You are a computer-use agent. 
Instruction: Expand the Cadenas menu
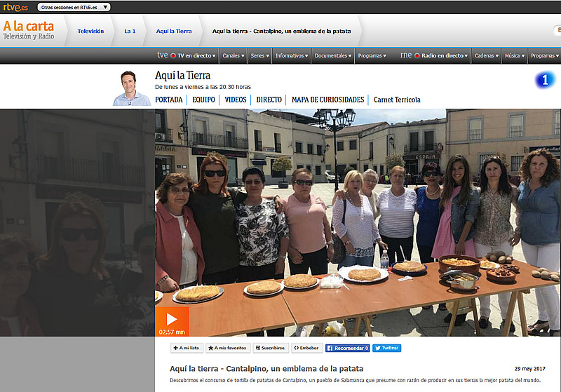(x=487, y=55)
